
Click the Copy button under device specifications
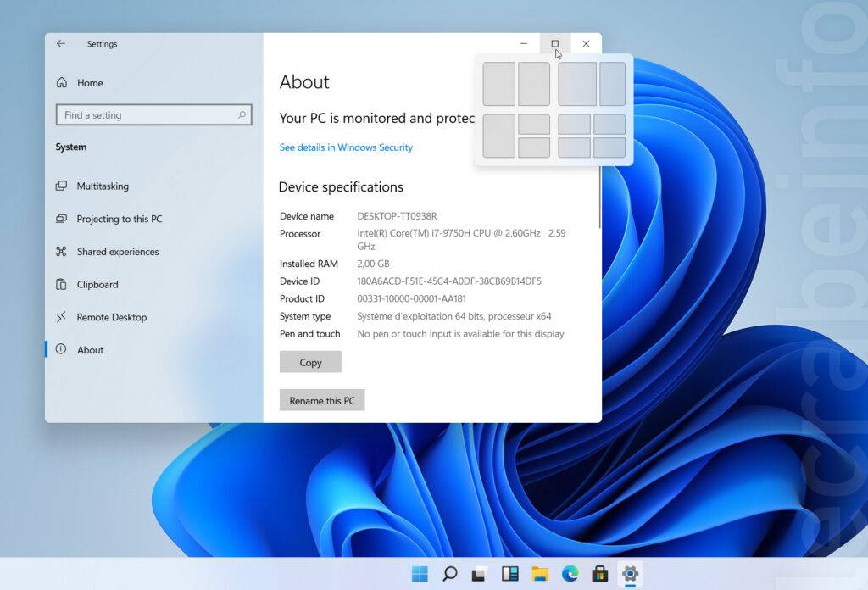tap(310, 362)
